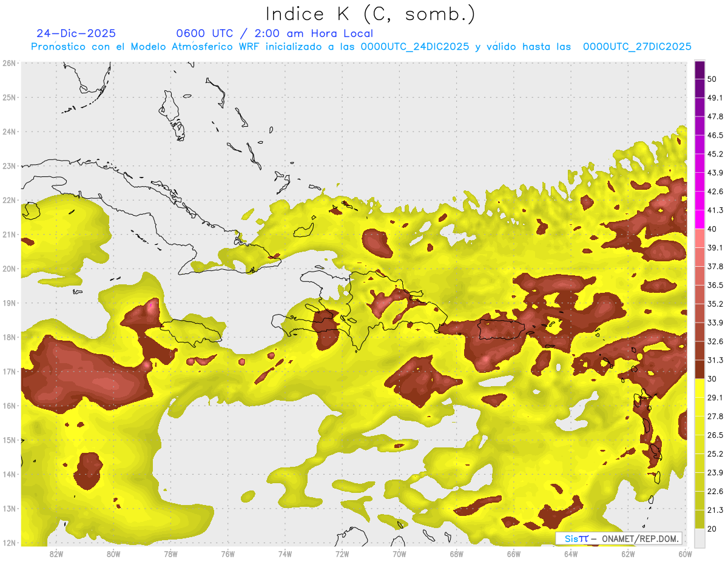This screenshot has height=562, width=728.
Task: Click the '82W' longitude label
Action: click(x=56, y=554)
